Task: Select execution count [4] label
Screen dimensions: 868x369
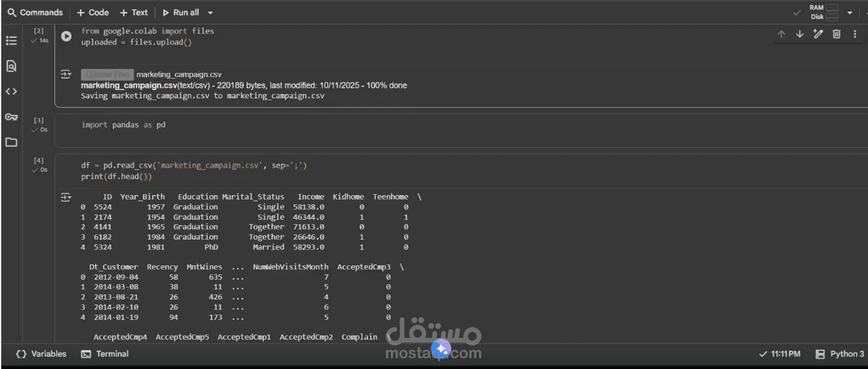Action: click(39, 160)
